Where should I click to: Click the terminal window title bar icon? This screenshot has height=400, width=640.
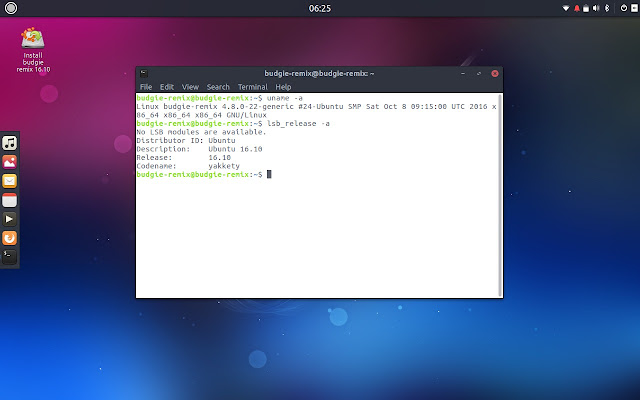[x=144, y=73]
